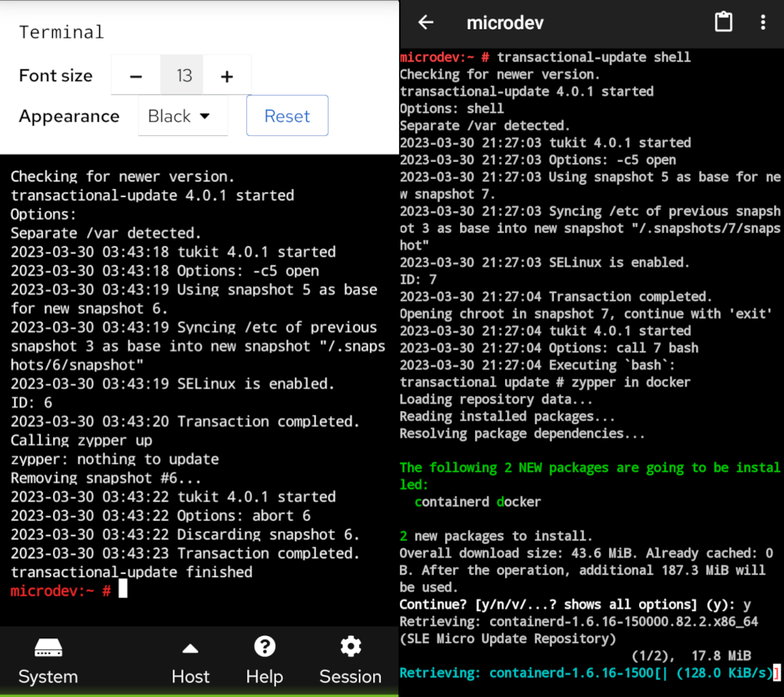Select the microdev session title
This screenshot has width=784, height=697.
coord(505,22)
